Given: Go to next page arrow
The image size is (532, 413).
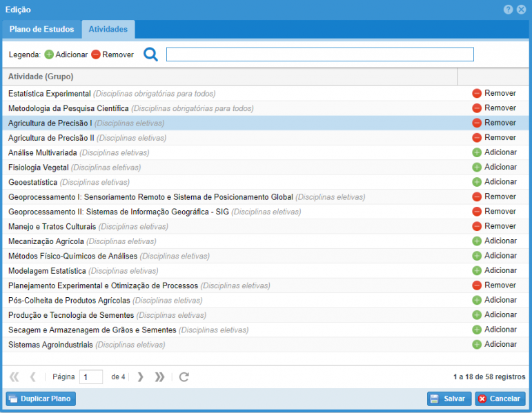Looking at the screenshot, I should (141, 376).
